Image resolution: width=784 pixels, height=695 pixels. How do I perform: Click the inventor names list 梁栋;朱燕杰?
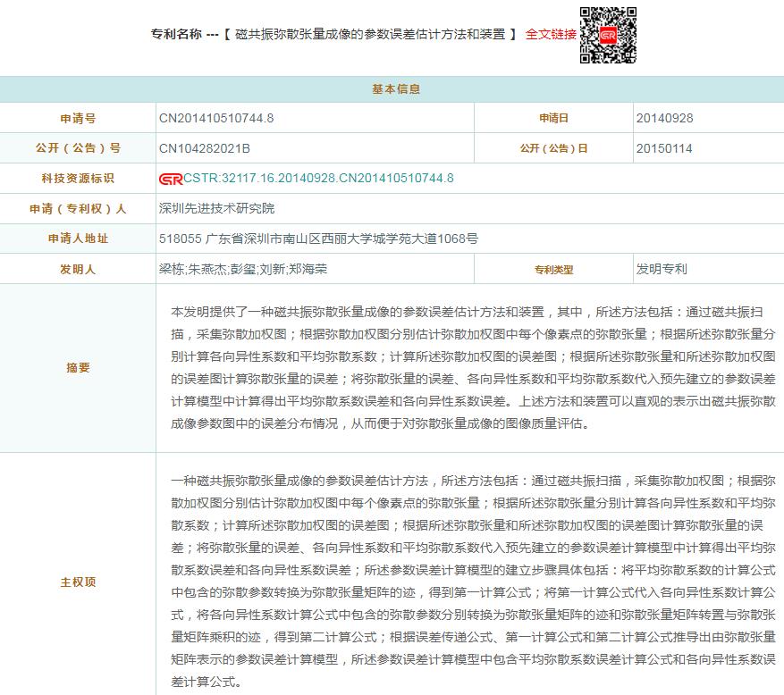click(x=242, y=269)
